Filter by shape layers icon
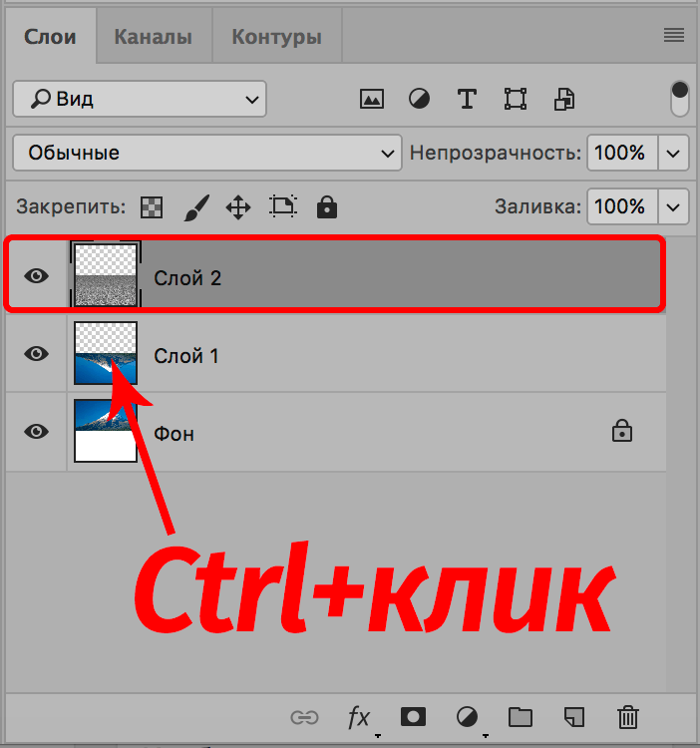The height and width of the screenshot is (748, 700). (516, 99)
